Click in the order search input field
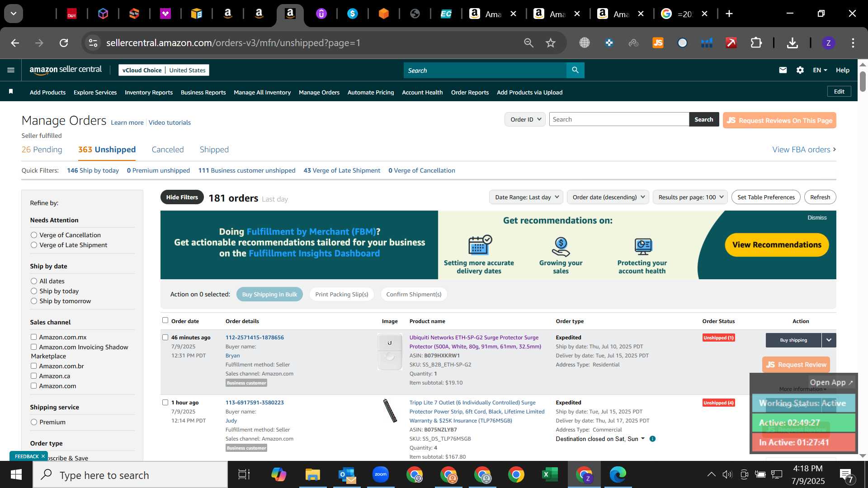 619,119
